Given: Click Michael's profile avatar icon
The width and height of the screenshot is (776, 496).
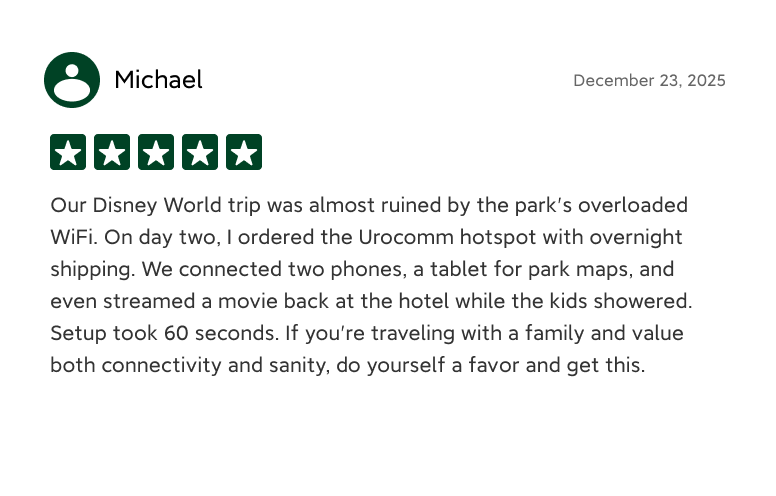Looking at the screenshot, I should [72, 80].
